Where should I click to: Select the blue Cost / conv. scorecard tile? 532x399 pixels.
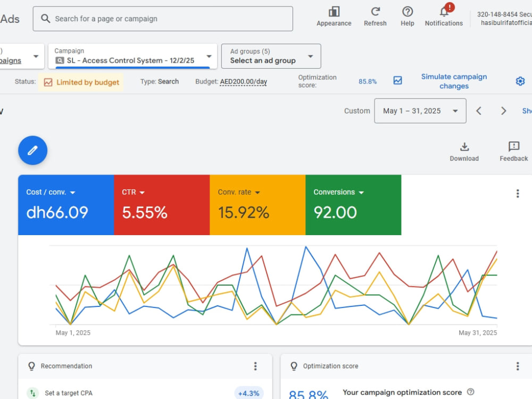click(x=66, y=205)
